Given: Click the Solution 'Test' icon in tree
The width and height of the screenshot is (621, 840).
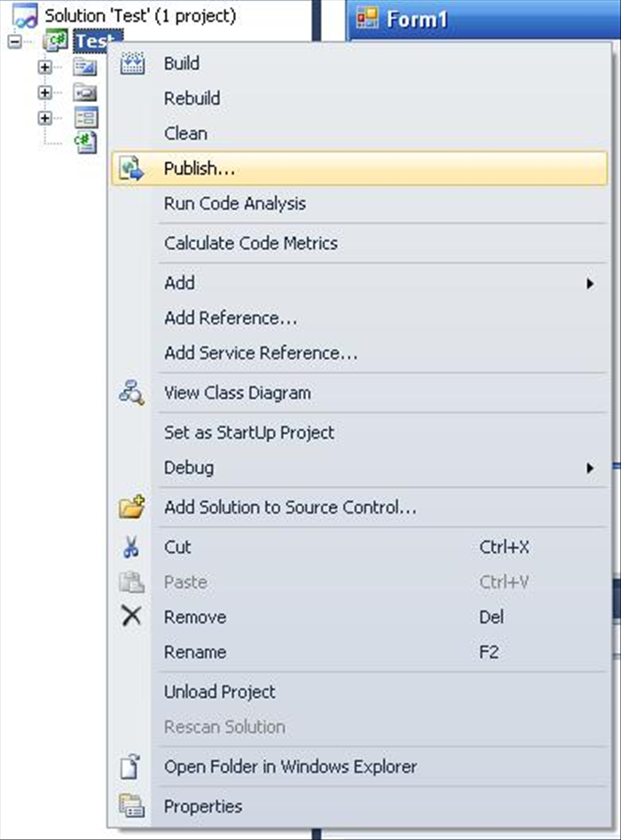Looking at the screenshot, I should pos(25,15).
